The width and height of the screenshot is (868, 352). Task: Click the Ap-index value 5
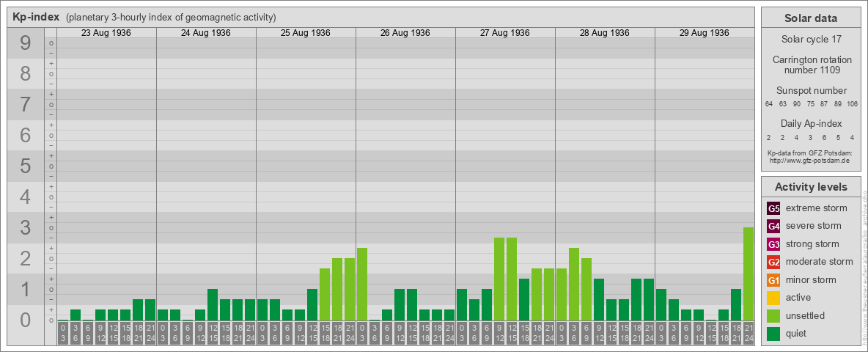(838, 137)
